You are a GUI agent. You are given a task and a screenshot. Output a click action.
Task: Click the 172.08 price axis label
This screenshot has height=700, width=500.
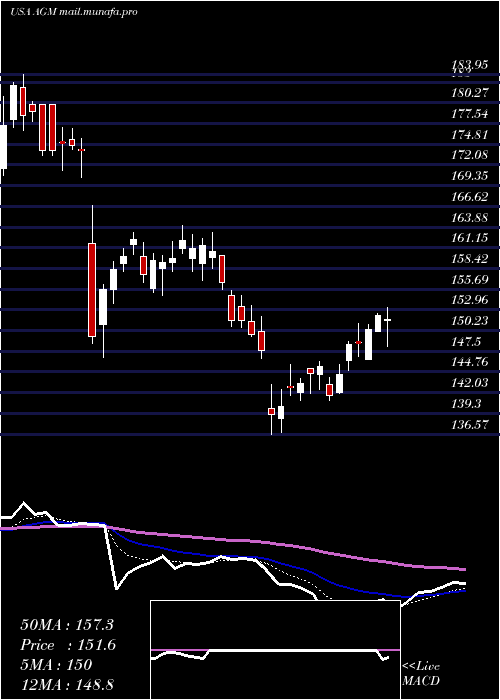[x=469, y=155]
